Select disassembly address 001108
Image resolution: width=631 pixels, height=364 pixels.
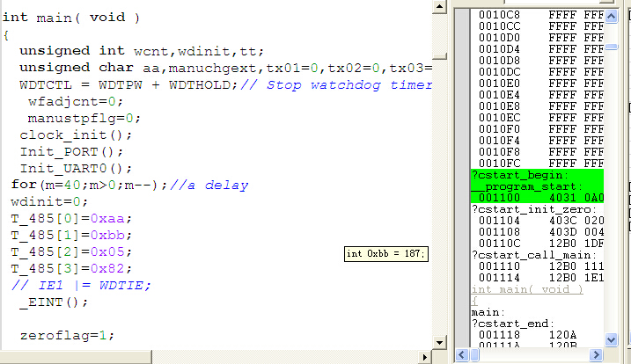[499, 232]
